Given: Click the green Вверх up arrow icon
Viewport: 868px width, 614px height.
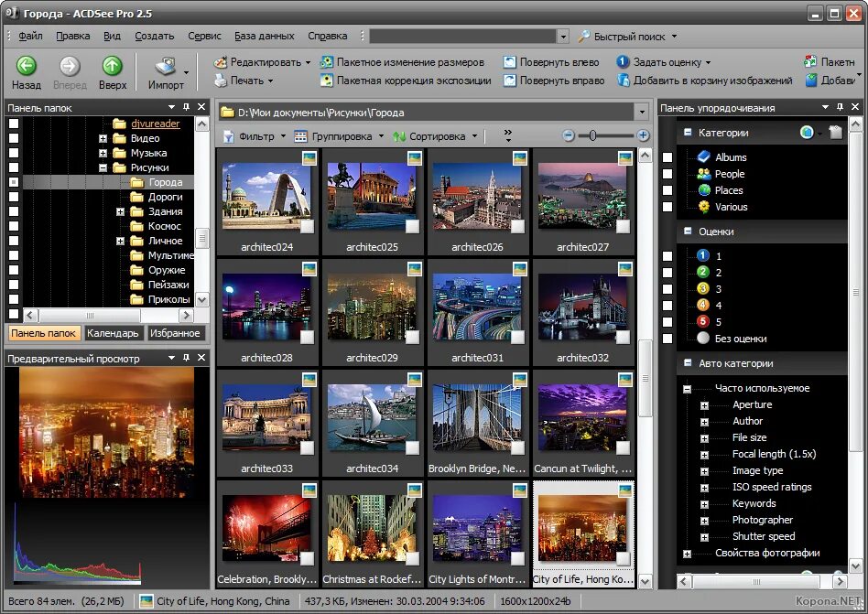Looking at the screenshot, I should [112, 66].
